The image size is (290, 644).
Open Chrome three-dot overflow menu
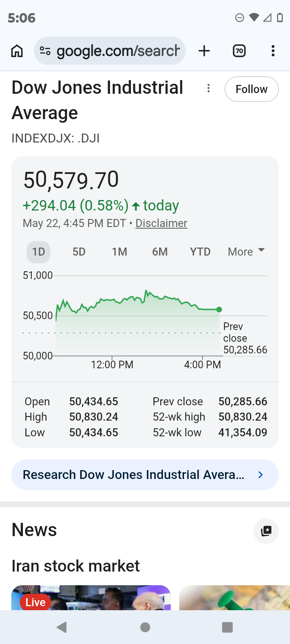click(273, 51)
